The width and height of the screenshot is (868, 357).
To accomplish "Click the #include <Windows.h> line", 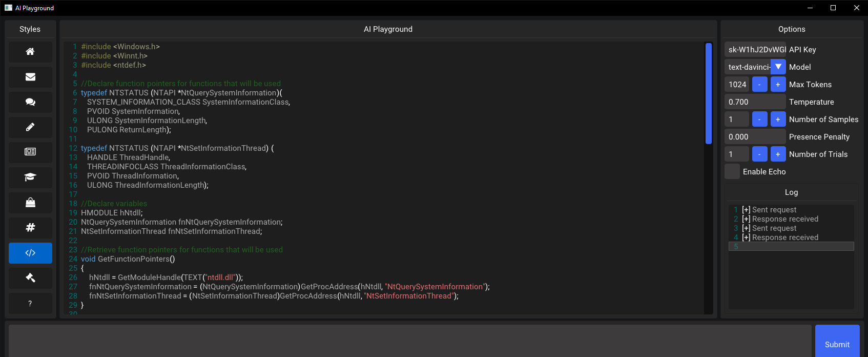I will pyautogui.click(x=120, y=47).
